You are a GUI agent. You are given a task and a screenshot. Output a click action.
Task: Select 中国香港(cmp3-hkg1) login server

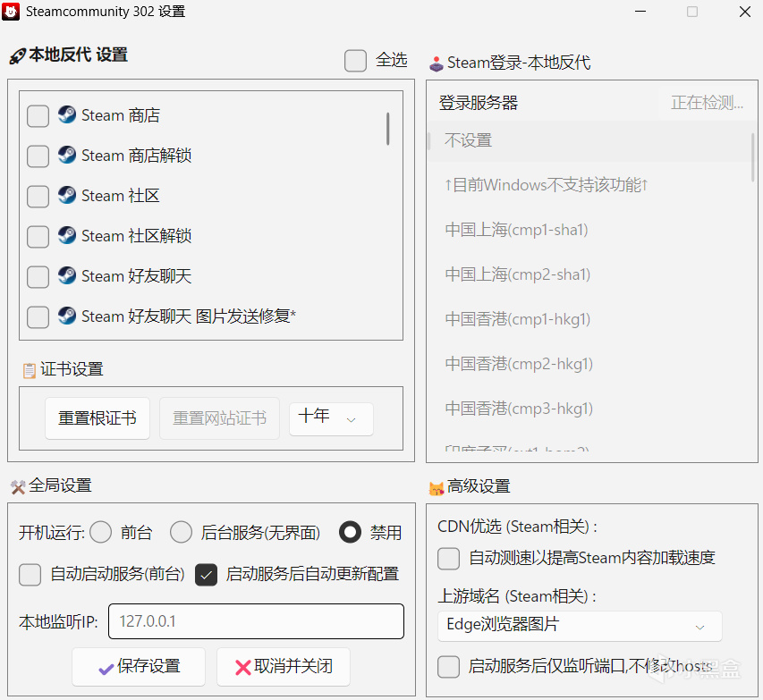[x=589, y=409]
